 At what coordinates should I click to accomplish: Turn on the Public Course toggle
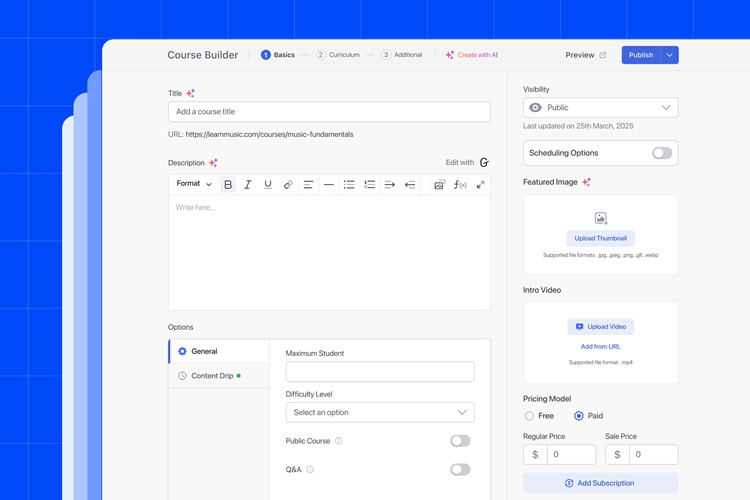460,441
